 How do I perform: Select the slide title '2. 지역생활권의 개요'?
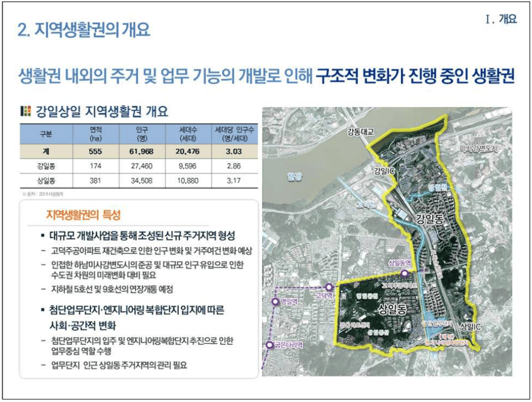pyautogui.click(x=84, y=30)
